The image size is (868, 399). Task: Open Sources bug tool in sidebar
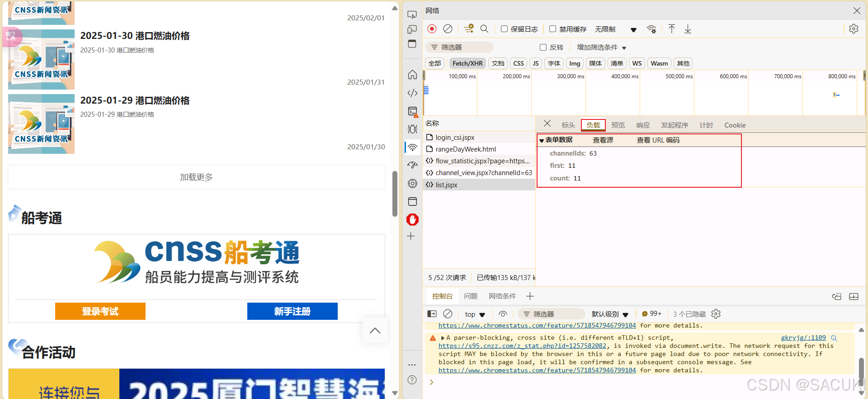pyautogui.click(x=412, y=129)
